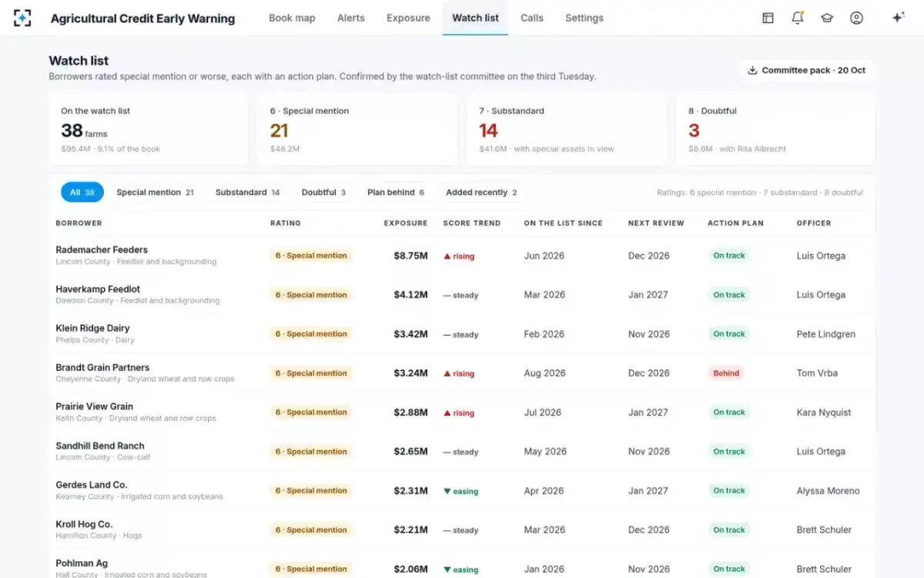Click rising trend for Rademacher Feeders

459,256
